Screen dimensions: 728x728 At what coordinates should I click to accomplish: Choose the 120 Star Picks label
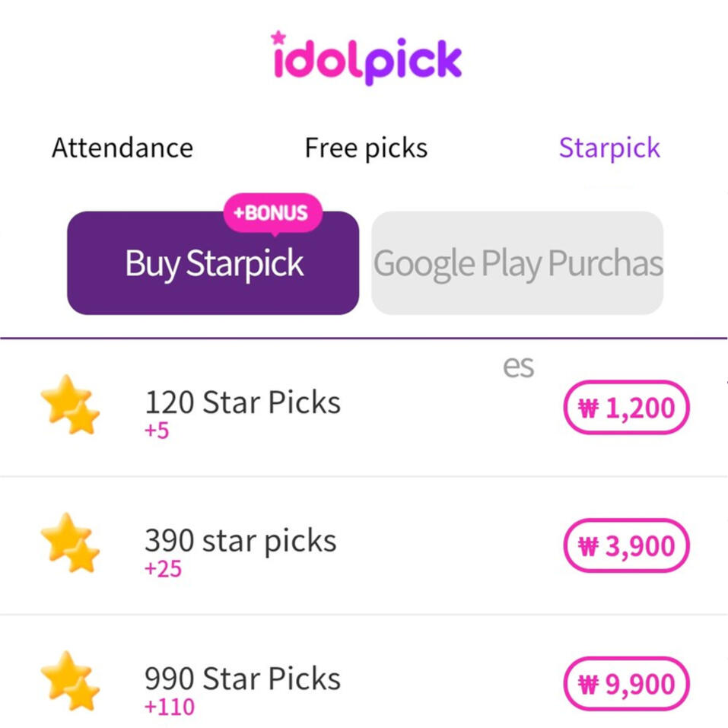tap(243, 402)
